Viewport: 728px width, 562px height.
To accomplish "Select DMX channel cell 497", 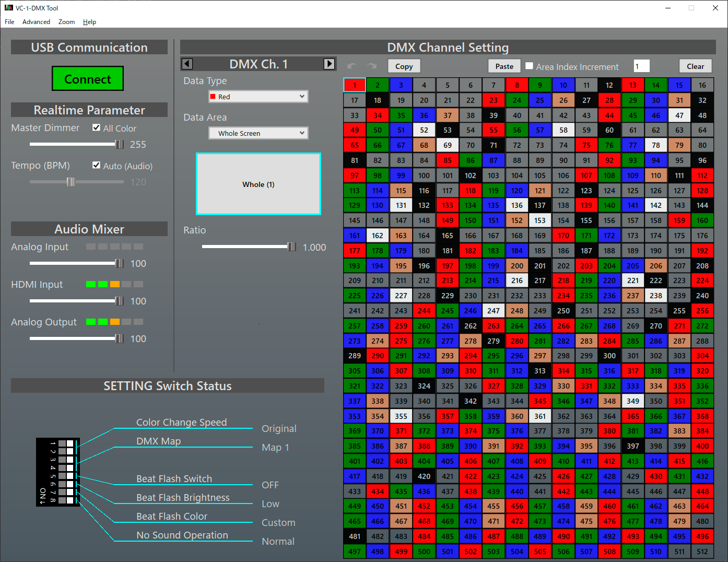I will click(x=355, y=552).
